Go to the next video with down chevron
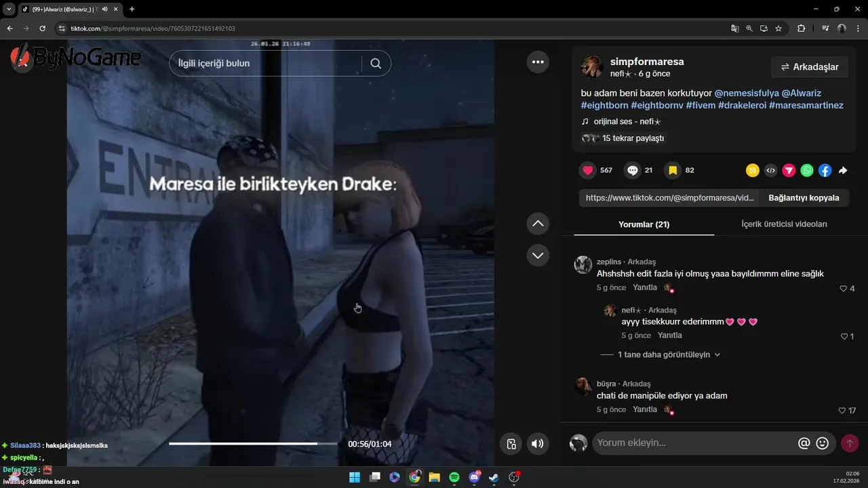Image resolution: width=868 pixels, height=488 pixels. (538, 256)
